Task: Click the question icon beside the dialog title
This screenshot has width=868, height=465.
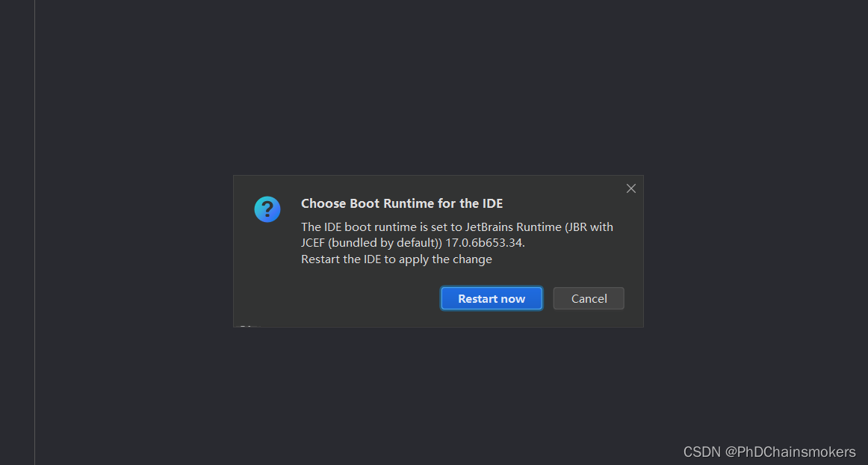Action: click(x=267, y=209)
